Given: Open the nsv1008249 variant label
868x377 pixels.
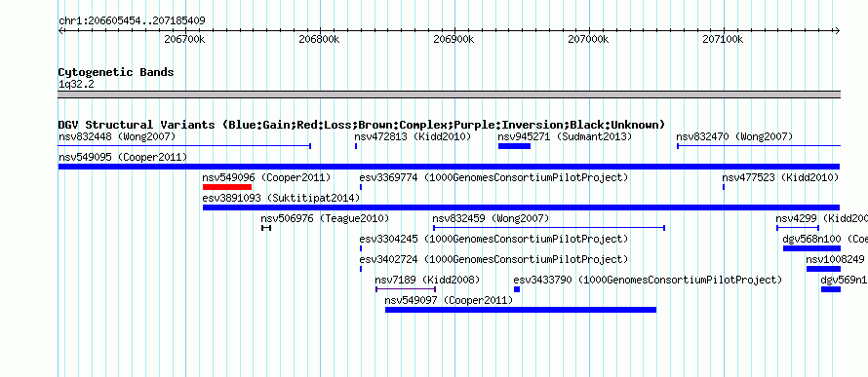Looking at the screenshot, I should tap(835, 259).
